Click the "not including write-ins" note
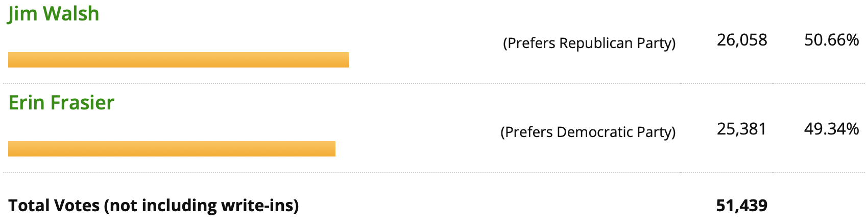 [201, 206]
